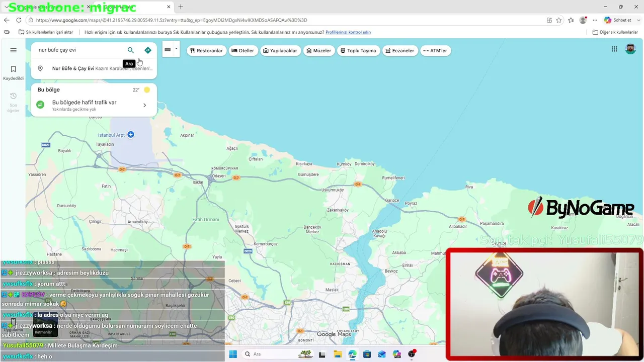The height and width of the screenshot is (362, 644).
Task: Open Copilot Sohbet et chat
Action: (x=618, y=20)
